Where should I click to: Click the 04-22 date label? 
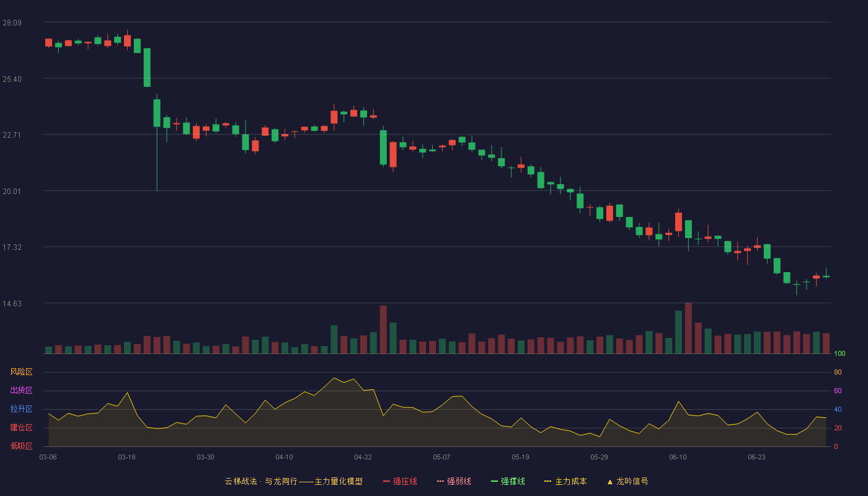[x=363, y=457]
